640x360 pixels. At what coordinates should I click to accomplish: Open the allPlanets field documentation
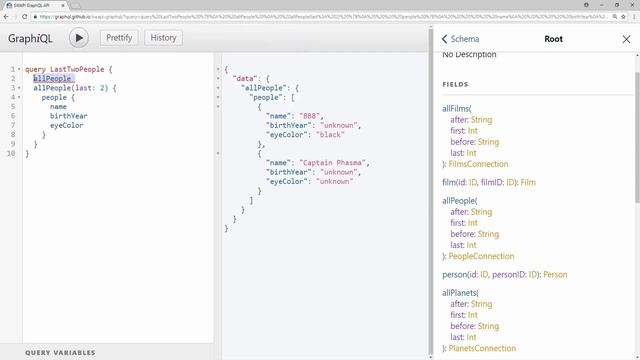459,293
